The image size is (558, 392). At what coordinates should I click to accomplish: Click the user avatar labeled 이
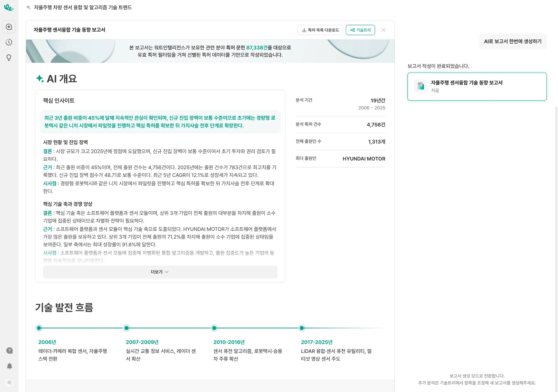(9, 382)
